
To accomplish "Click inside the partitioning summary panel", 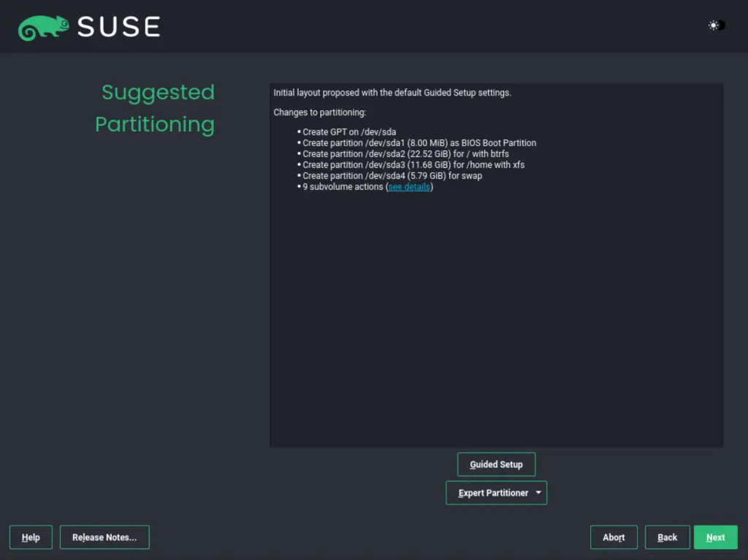I will [496, 307].
